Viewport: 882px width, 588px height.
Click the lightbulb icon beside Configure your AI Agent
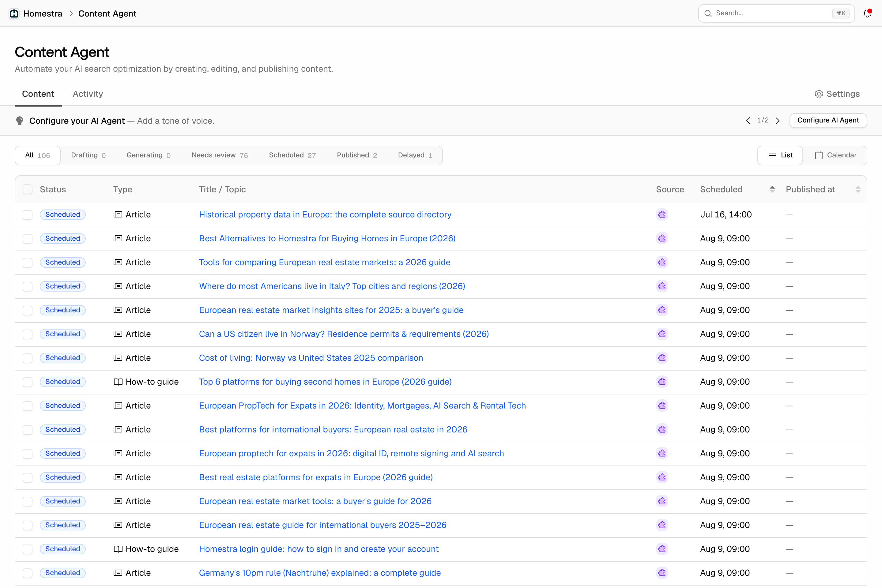(x=20, y=121)
